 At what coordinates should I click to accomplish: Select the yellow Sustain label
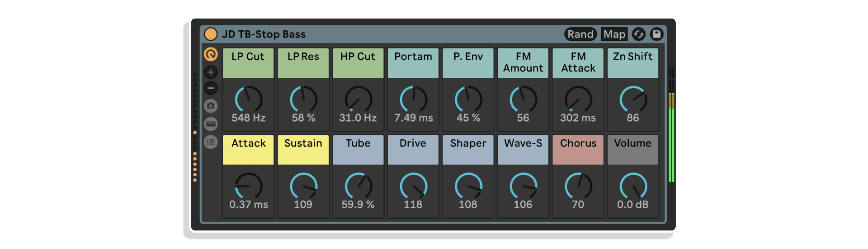303,150
